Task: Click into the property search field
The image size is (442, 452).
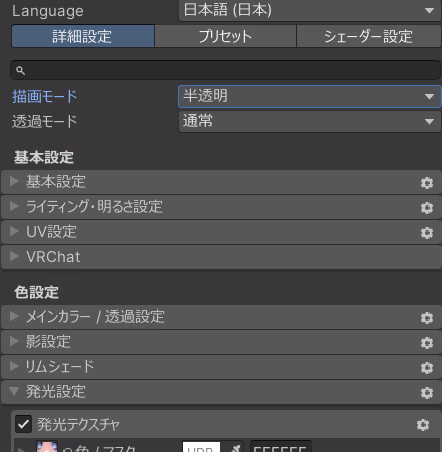Action: tap(225, 70)
